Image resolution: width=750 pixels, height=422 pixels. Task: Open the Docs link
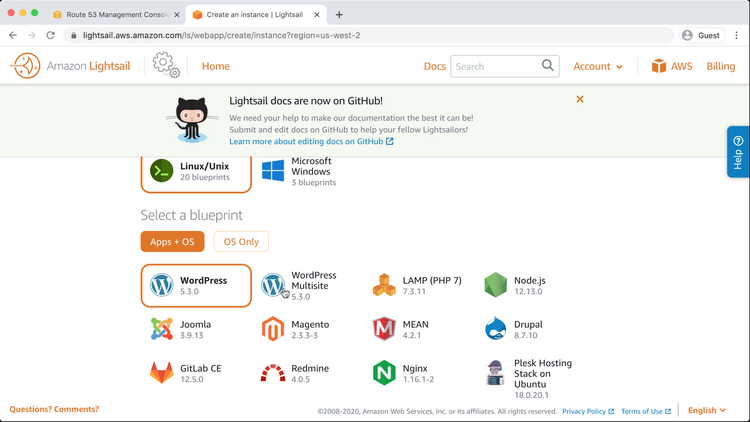click(x=434, y=67)
